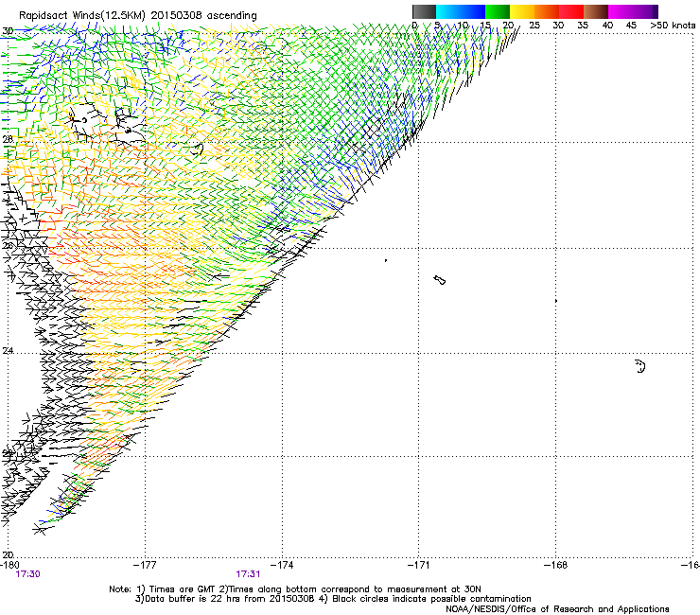
Task: Select the '3)Data buffer is 22 hrs' note line
Action: pos(333,599)
